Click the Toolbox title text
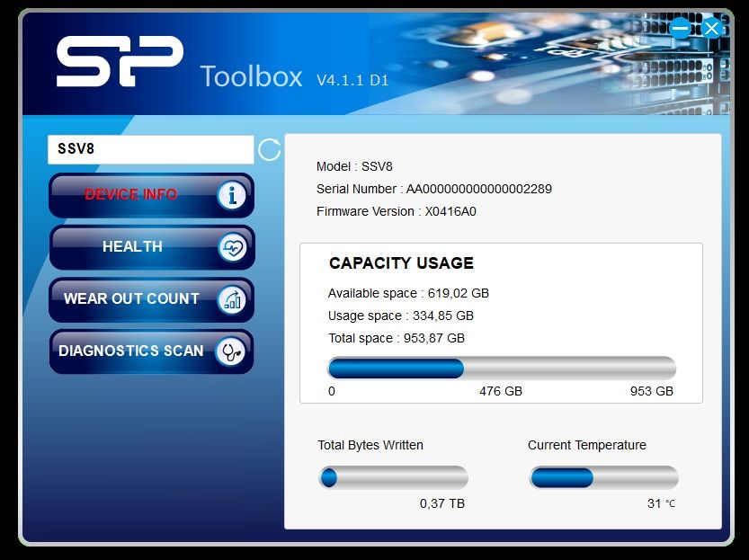Image resolution: width=749 pixels, height=560 pixels. (251, 76)
